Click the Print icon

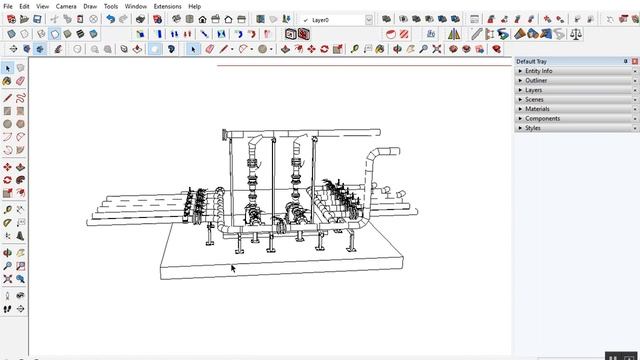140,19
